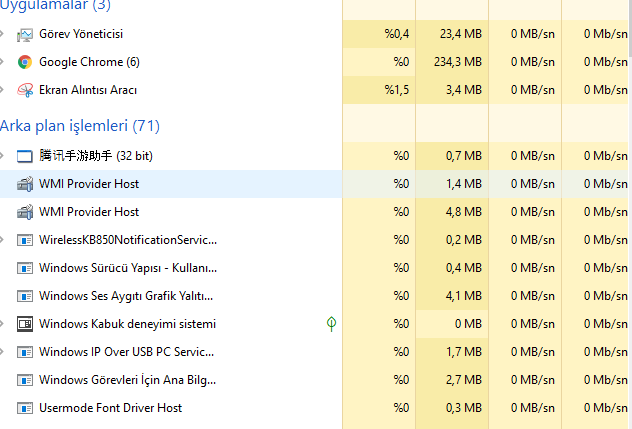Click the Windows Kabuk deneyimi sistemi icon

[x=25, y=324]
